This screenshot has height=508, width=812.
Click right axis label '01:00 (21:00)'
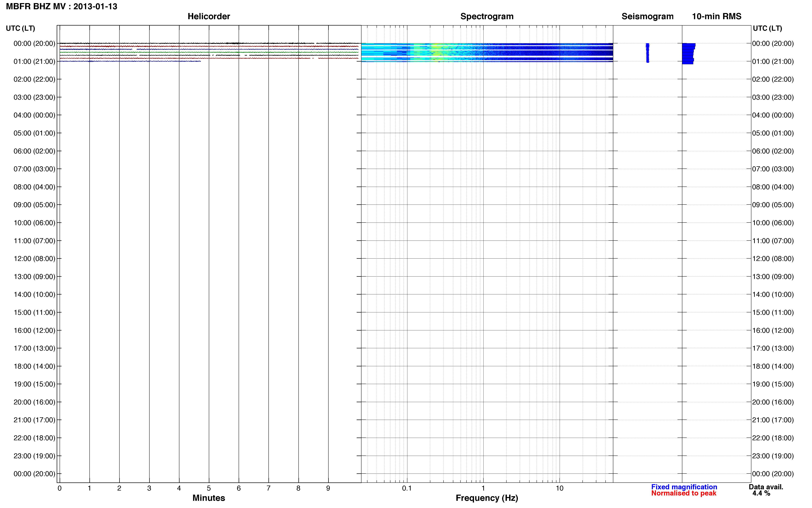[x=773, y=62]
